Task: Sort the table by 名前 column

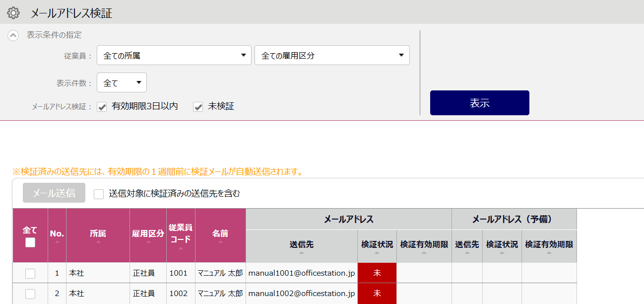Action: 220,235
